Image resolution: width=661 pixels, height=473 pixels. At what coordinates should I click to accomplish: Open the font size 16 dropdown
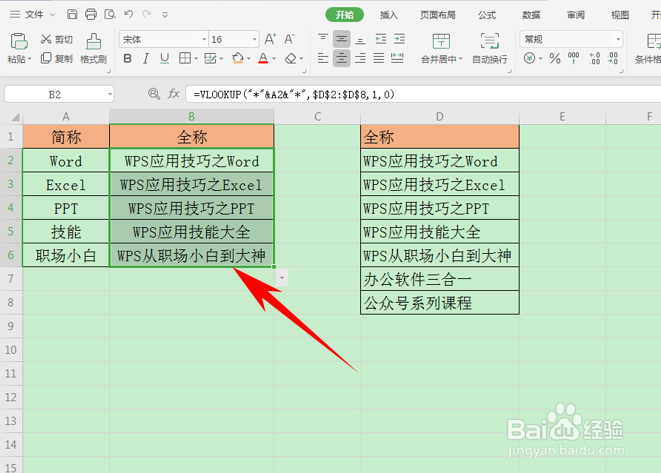[x=255, y=39]
